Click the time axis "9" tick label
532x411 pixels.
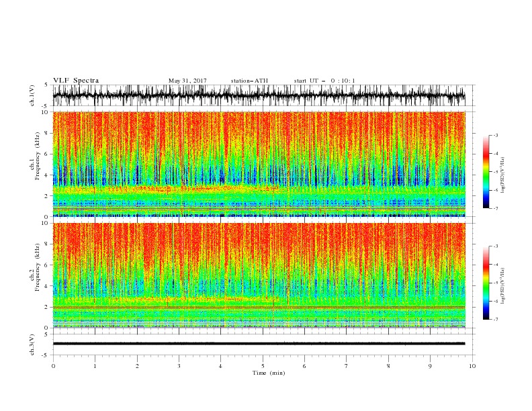point(430,366)
